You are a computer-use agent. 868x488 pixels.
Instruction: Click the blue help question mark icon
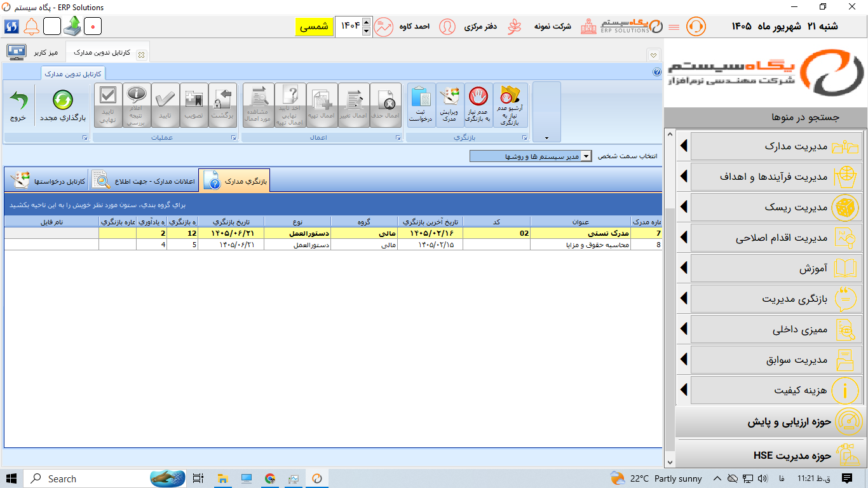(x=657, y=72)
